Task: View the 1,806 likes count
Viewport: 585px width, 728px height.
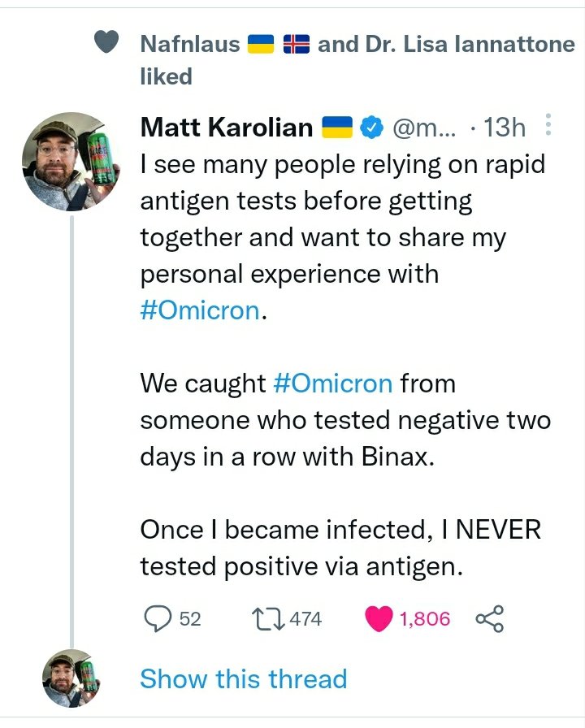Action: point(425,619)
